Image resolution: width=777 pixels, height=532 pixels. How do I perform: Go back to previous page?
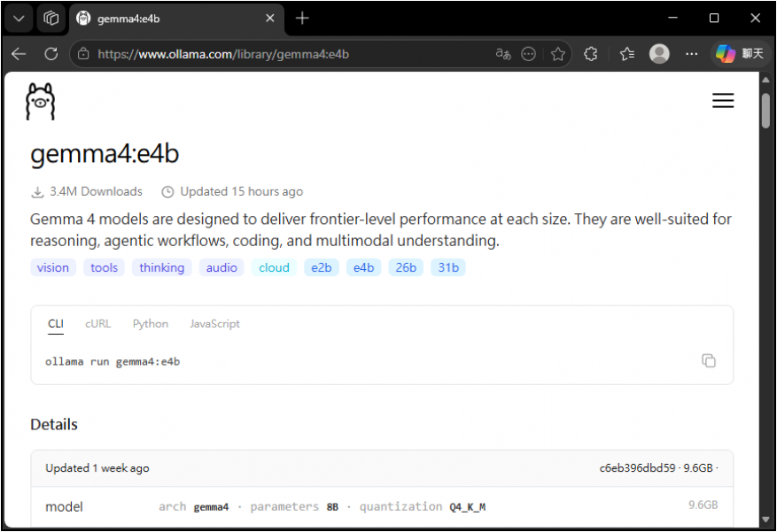[x=19, y=54]
